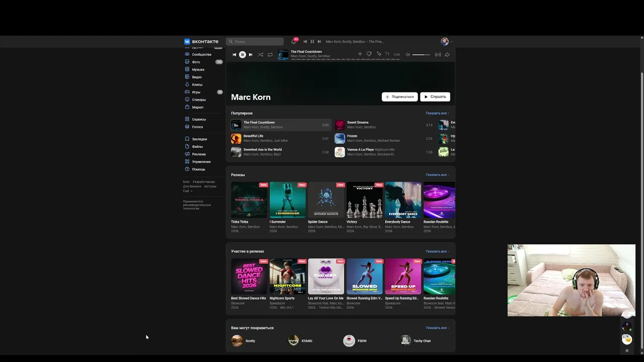Go to previous track in the player bar
644x362 pixels.
[234, 54]
